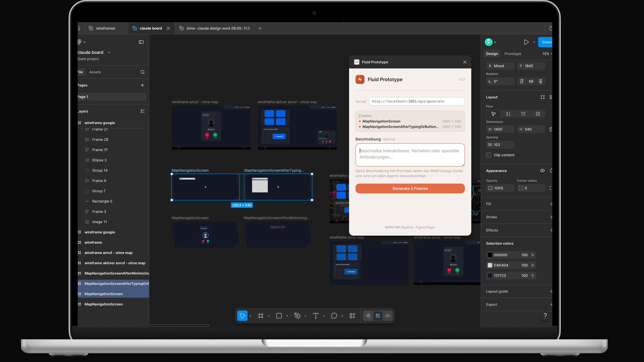The height and width of the screenshot is (362, 644).
Task: Open Pen tool options chevron
Action: (x=305, y=316)
